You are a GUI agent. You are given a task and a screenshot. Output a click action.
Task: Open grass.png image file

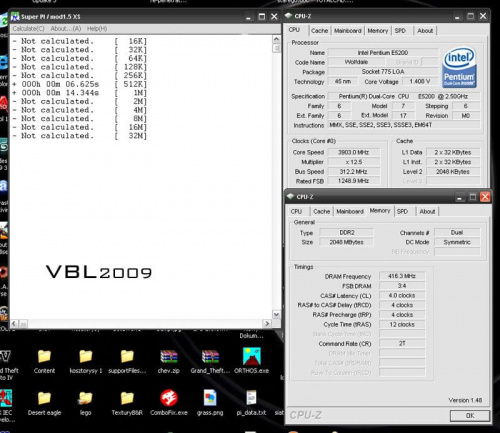pyautogui.click(x=210, y=398)
